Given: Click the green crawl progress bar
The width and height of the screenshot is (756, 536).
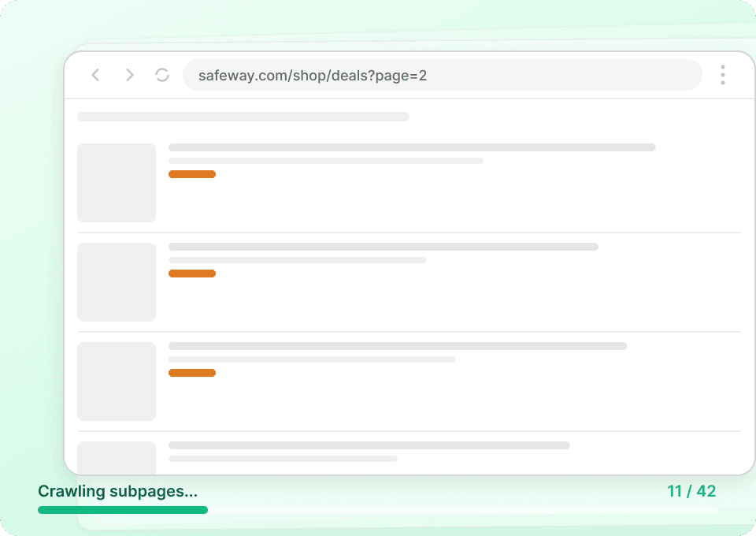Looking at the screenshot, I should click(x=122, y=510).
